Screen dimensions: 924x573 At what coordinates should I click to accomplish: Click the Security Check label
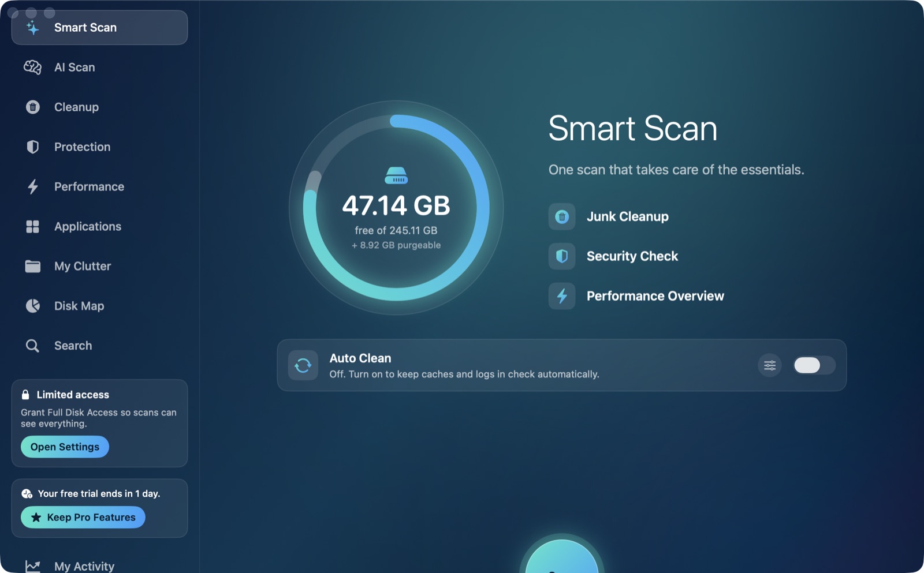pos(632,256)
